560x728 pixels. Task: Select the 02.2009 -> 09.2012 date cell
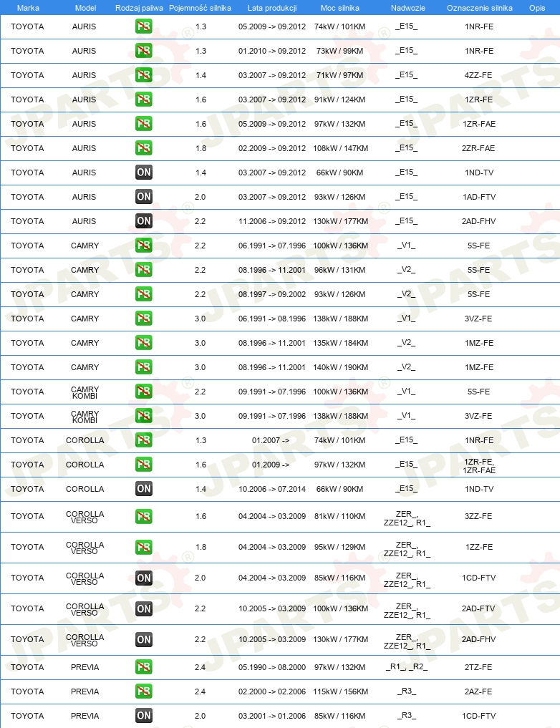[x=272, y=148]
